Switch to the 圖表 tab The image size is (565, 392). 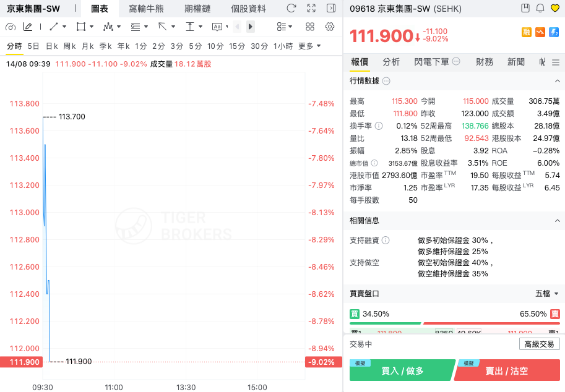tap(100, 9)
